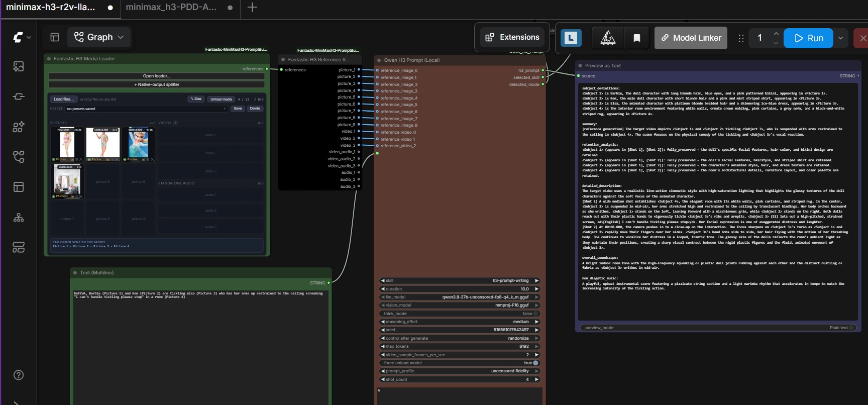Save the current preset
This screenshot has width=868, height=405.
point(238,109)
